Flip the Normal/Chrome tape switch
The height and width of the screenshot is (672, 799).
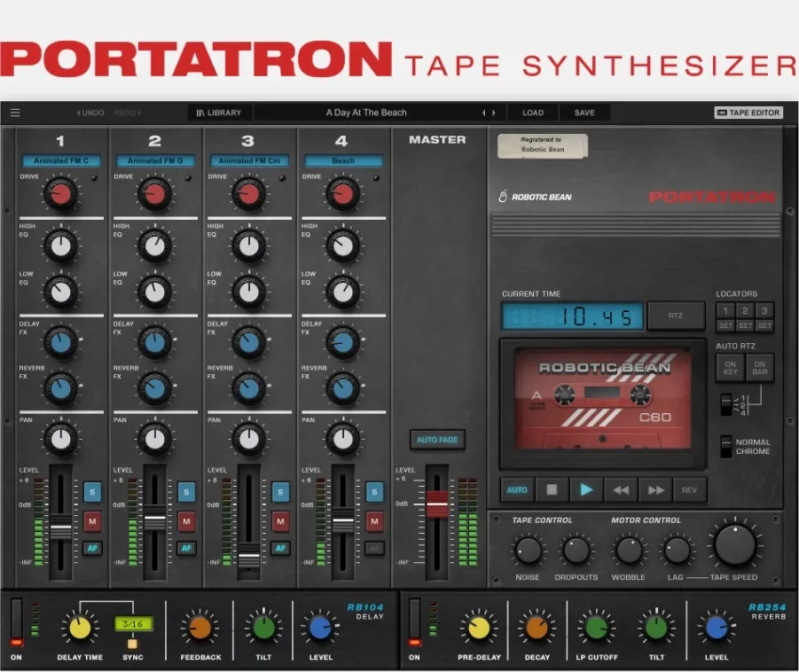point(726,446)
